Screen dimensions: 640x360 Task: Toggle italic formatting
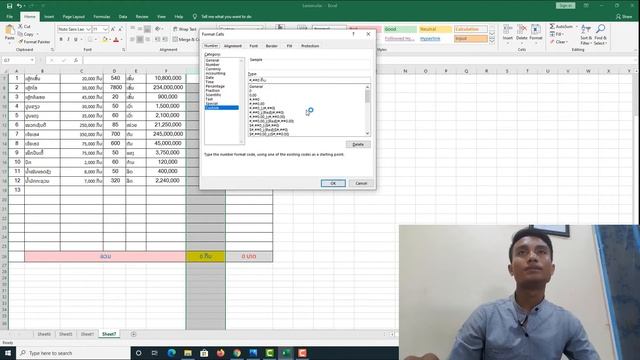coord(68,40)
